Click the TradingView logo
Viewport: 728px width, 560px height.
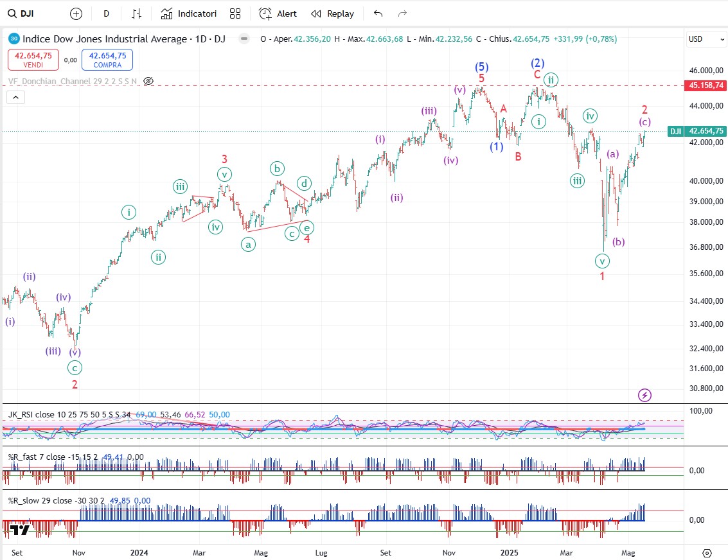tap(19, 530)
